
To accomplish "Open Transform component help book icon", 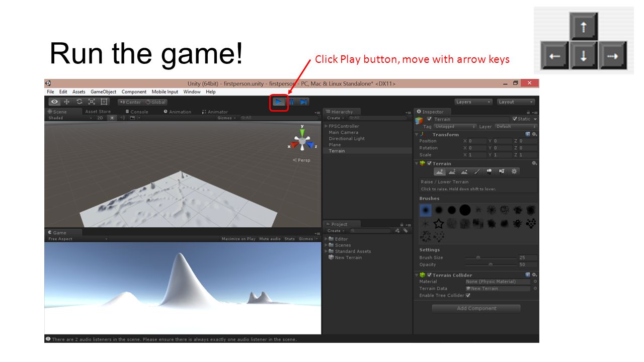I will [528, 134].
